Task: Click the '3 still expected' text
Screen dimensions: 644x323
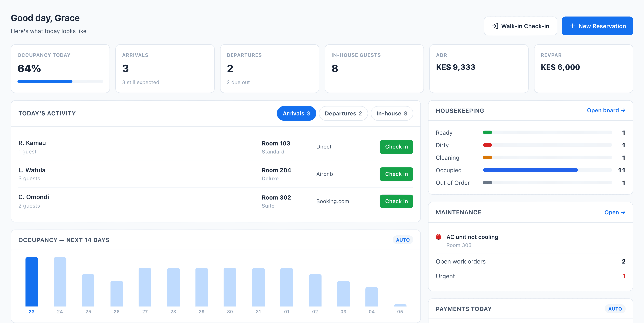Action: coord(141,82)
